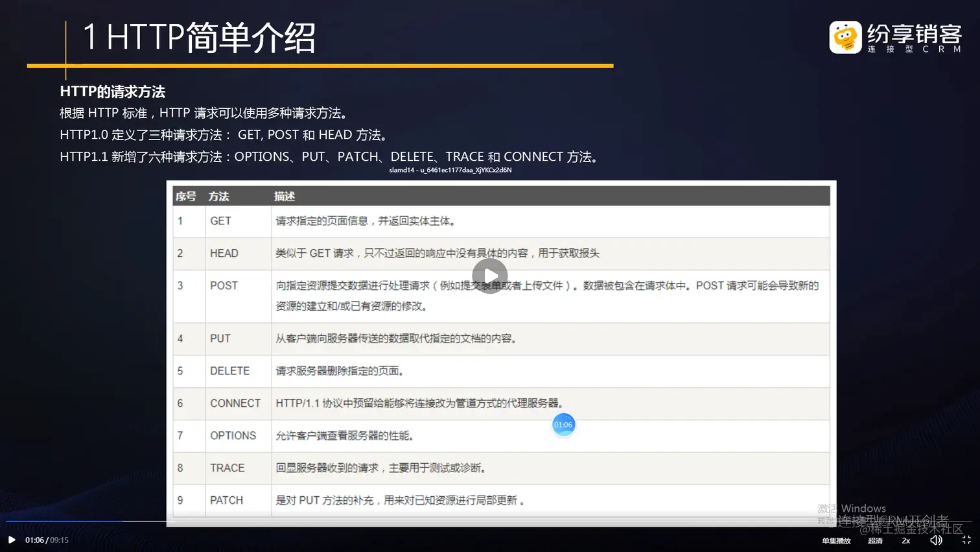
Task: Click the line starting "HTTP1.1 新增了六种请求方法"
Action: [x=331, y=157]
